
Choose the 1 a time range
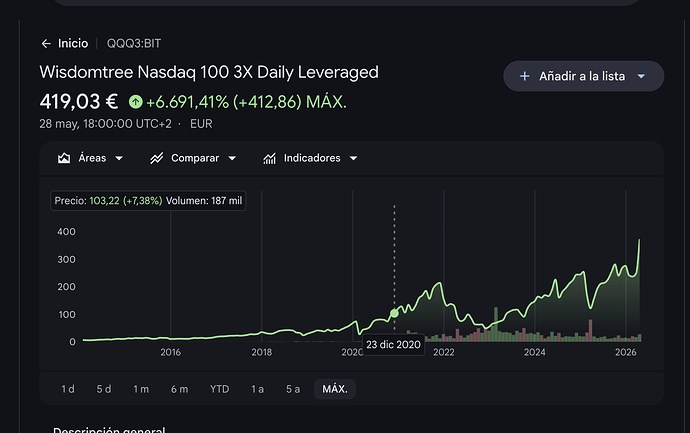click(257, 389)
